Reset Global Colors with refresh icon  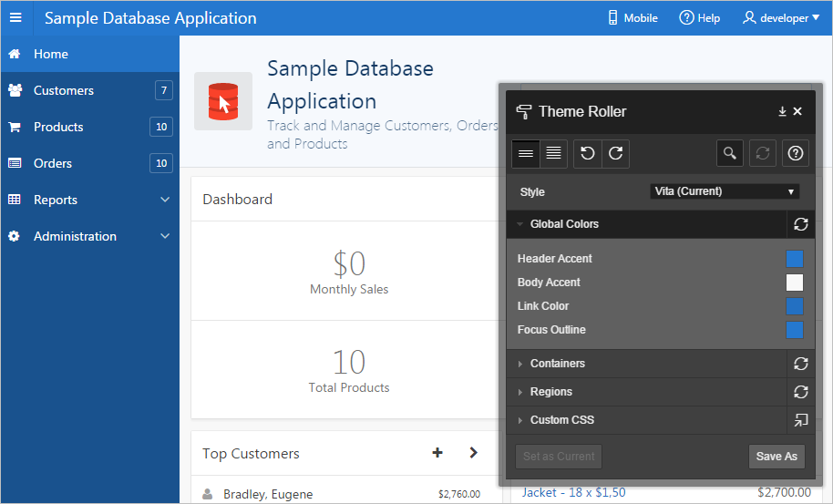tap(800, 224)
